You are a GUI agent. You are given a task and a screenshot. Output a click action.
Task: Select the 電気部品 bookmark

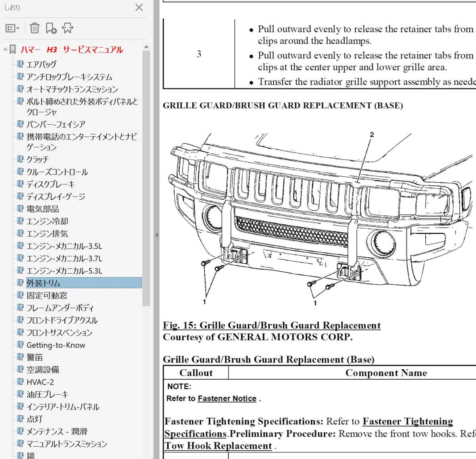43,209
